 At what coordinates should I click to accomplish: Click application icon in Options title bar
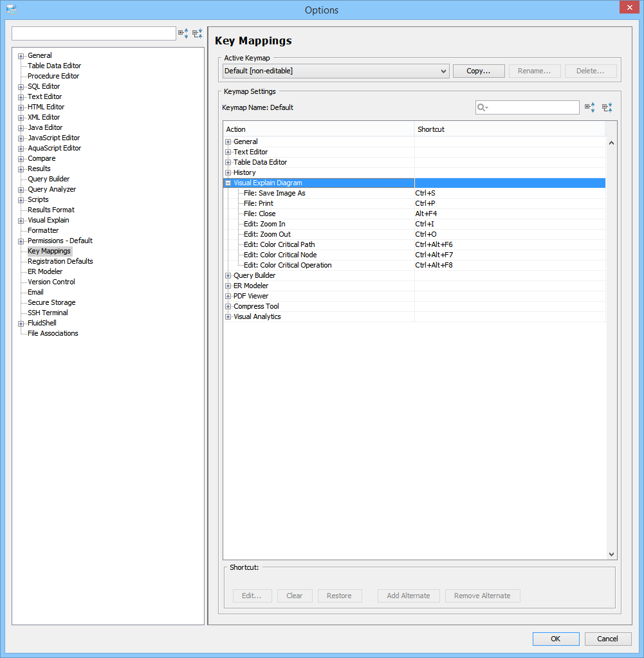point(12,10)
